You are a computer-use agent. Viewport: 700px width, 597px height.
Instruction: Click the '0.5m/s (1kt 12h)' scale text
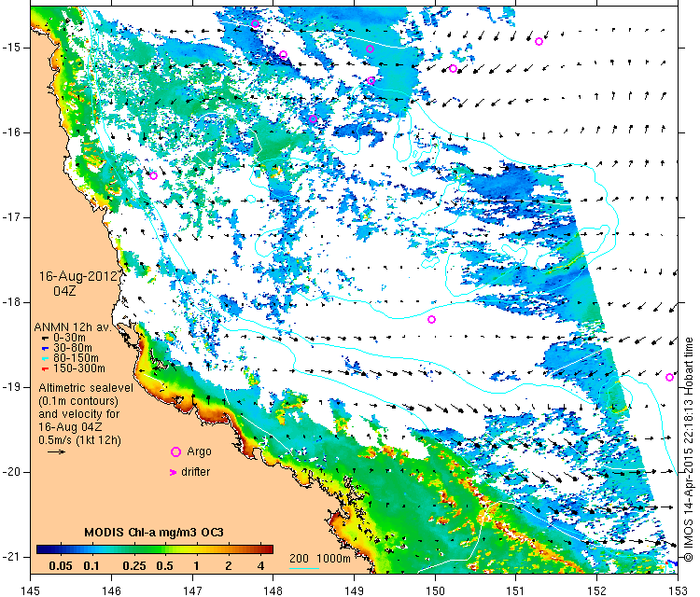(79, 440)
